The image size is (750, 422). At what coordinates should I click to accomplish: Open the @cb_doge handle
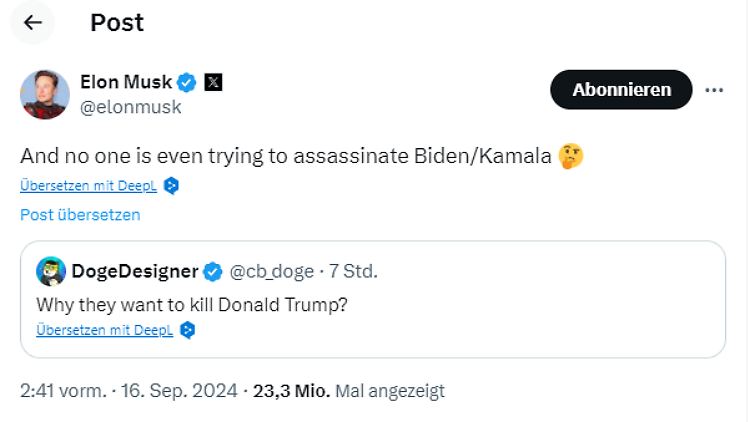272,272
